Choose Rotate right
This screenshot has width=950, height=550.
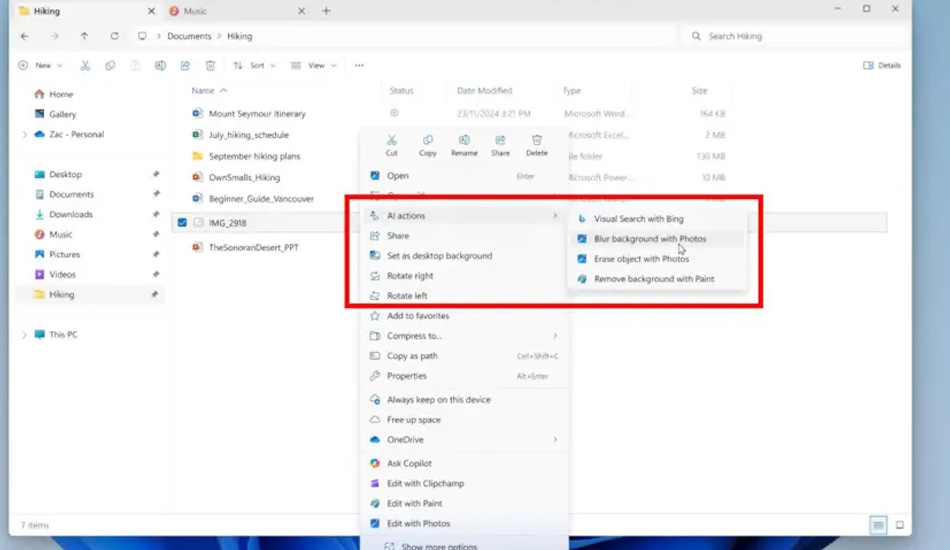tap(464, 276)
